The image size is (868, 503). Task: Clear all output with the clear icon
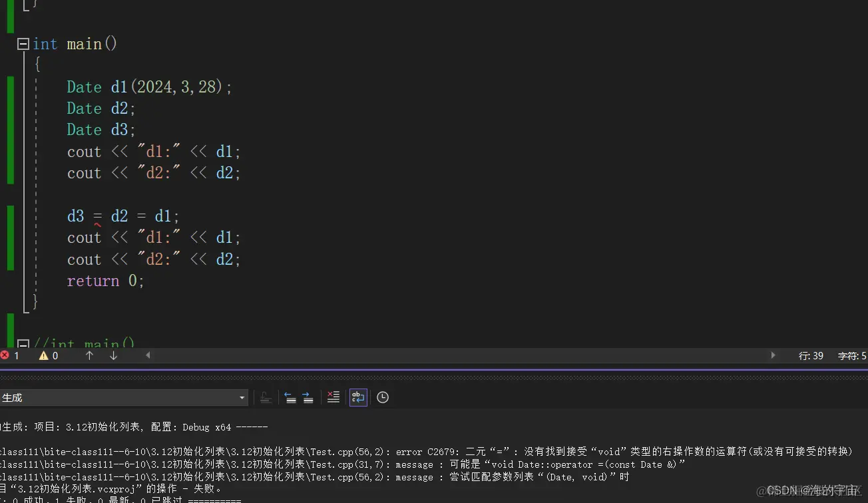[333, 398]
